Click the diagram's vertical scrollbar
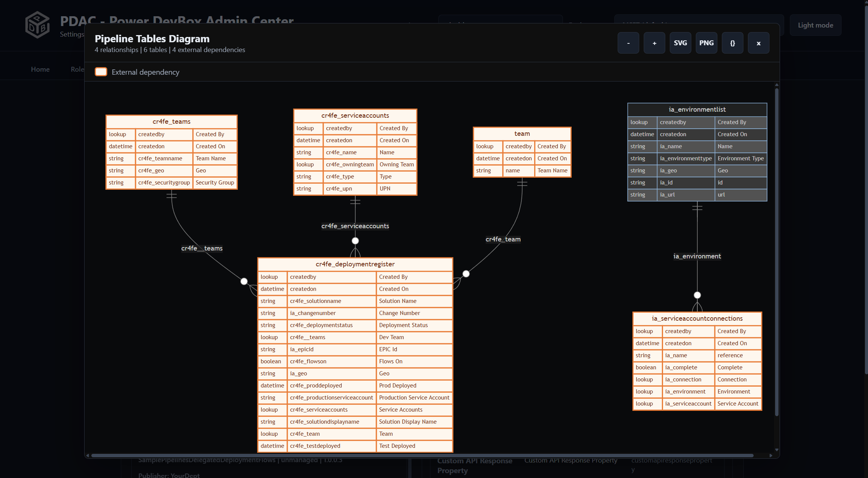The height and width of the screenshot is (478, 868). coord(777,252)
